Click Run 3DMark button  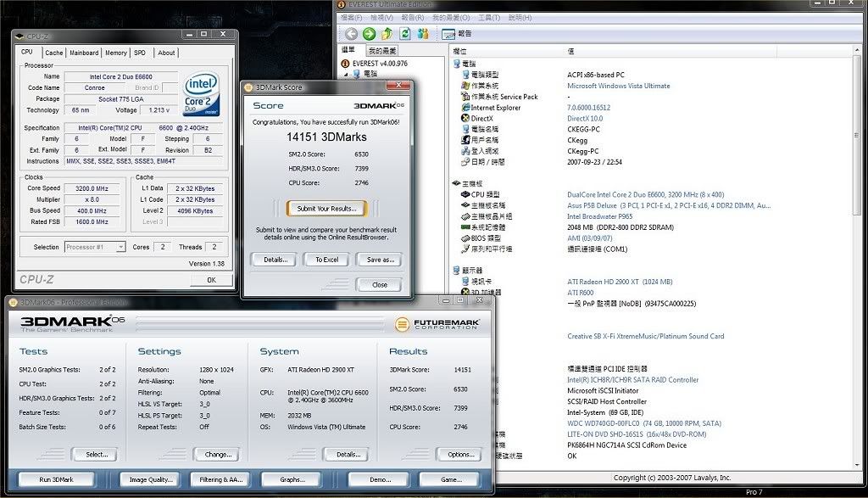56,479
